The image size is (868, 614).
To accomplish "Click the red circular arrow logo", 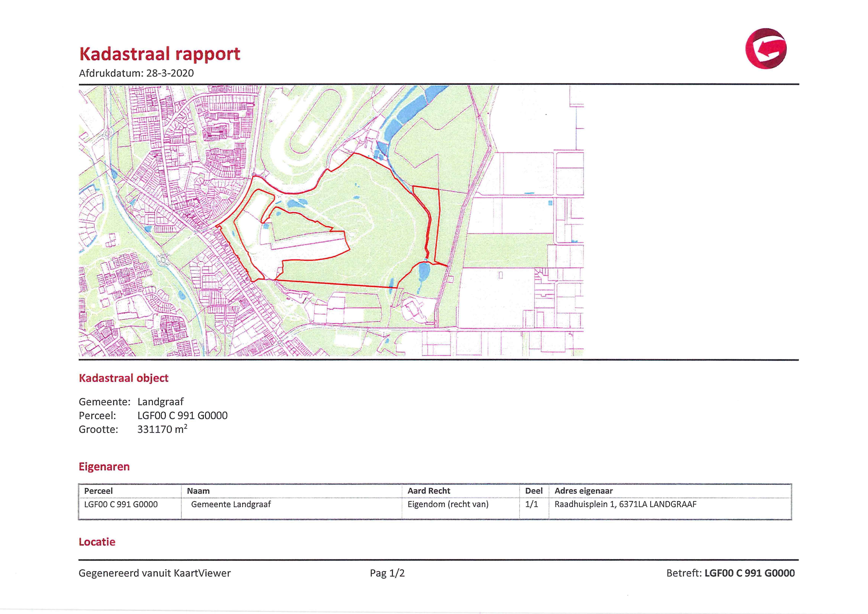I will click(x=766, y=48).
